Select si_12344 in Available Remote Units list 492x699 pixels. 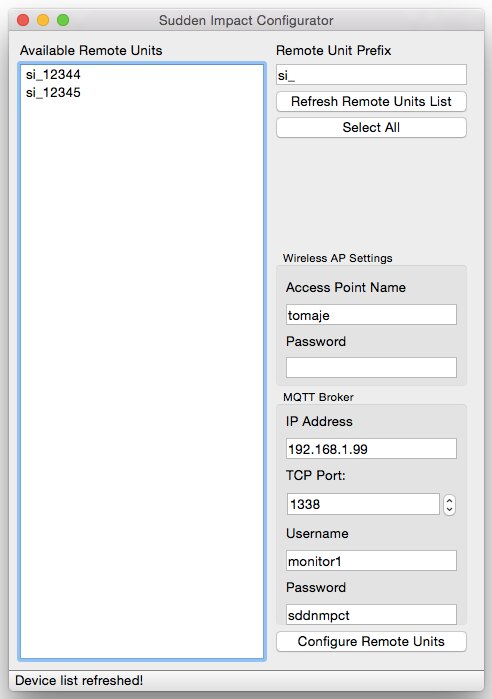pos(53,74)
